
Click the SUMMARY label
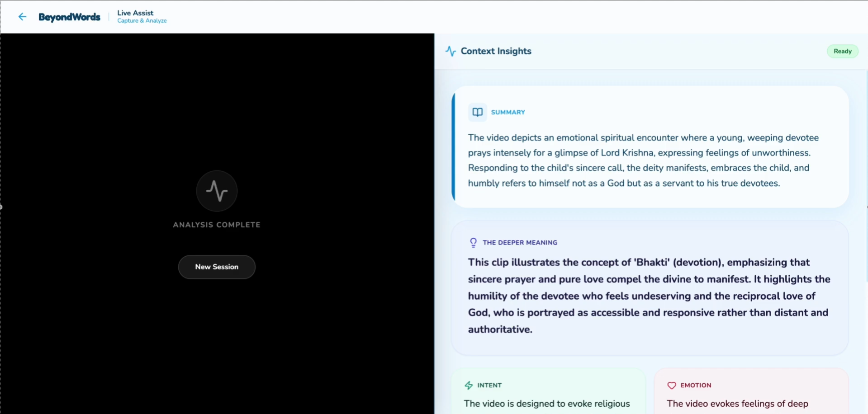(x=508, y=112)
